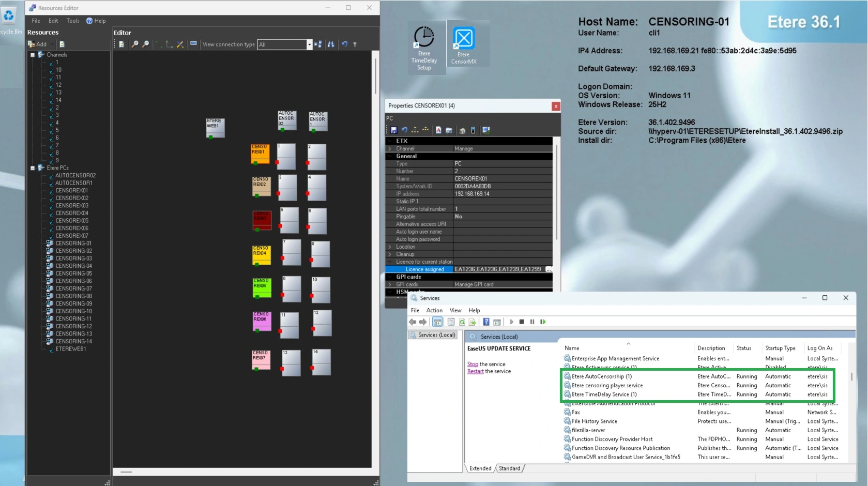
Task: Collapse the Channels tree node
Action: [33, 55]
